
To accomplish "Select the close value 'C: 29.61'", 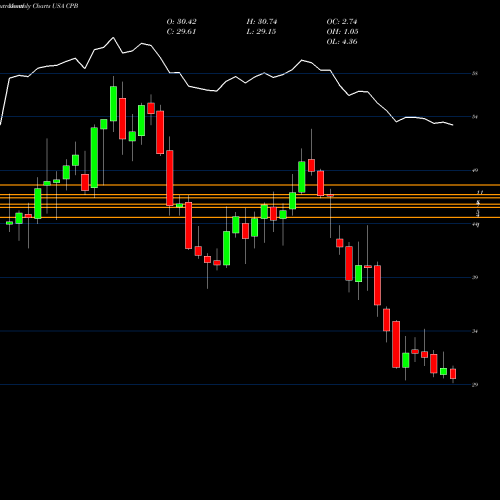I will [x=181, y=32].
